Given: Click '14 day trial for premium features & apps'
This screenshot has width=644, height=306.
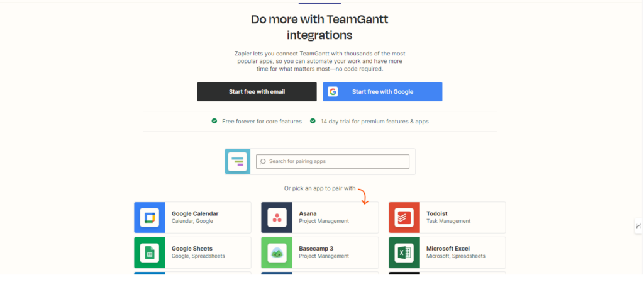Looking at the screenshot, I should tap(375, 122).
